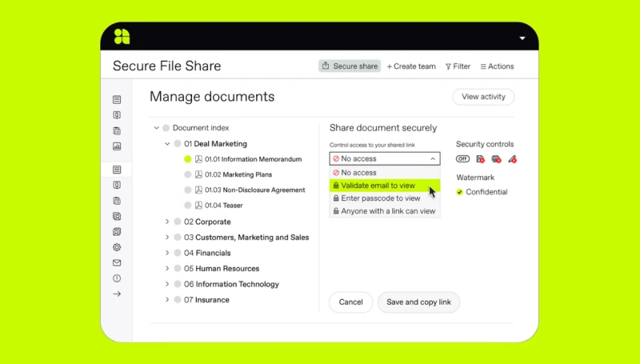
Task: Click the disable editing pencil security icon
Action: click(512, 159)
